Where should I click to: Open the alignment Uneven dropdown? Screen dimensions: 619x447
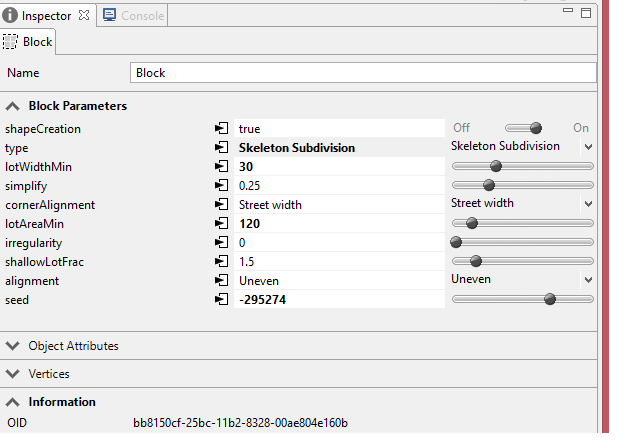point(521,280)
